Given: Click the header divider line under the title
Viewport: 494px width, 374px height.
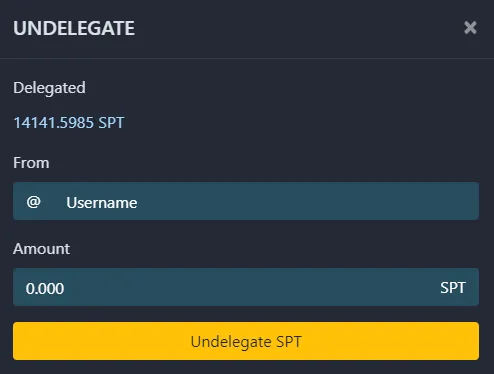Looking at the screenshot, I should (x=247, y=58).
